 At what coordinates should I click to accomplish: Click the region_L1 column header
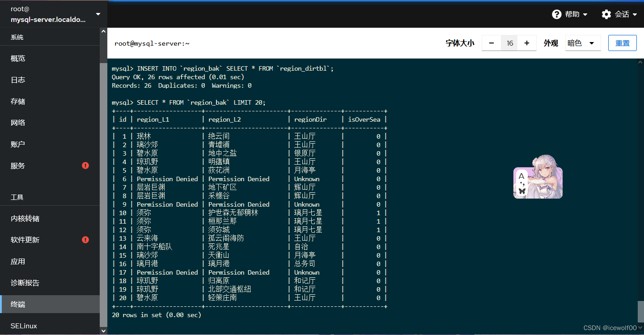coord(153,119)
